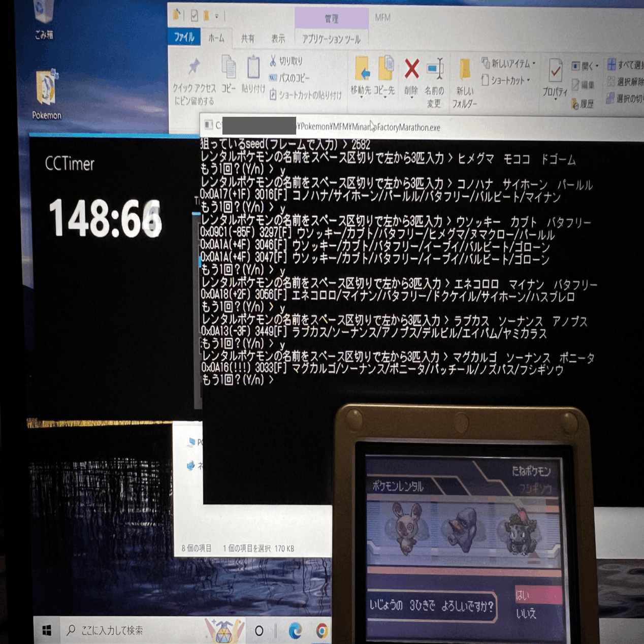
Task: Click 編集 (Edit) in the ribbon
Action: (x=583, y=85)
